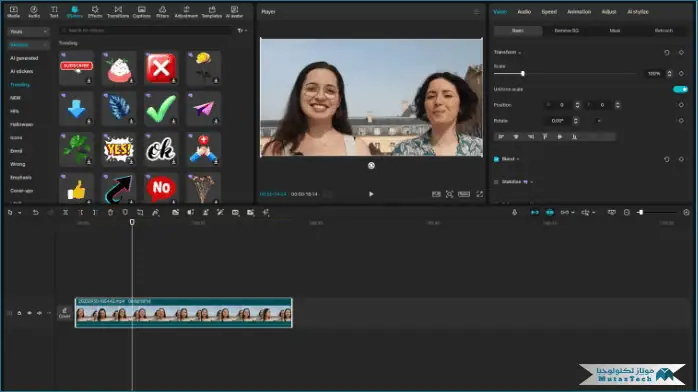Image resolution: width=698 pixels, height=392 pixels.
Task: Toggle the Uniform scale switch
Action: coord(680,89)
